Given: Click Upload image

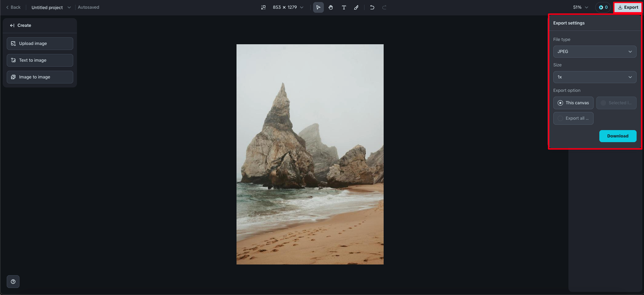Looking at the screenshot, I should (40, 44).
